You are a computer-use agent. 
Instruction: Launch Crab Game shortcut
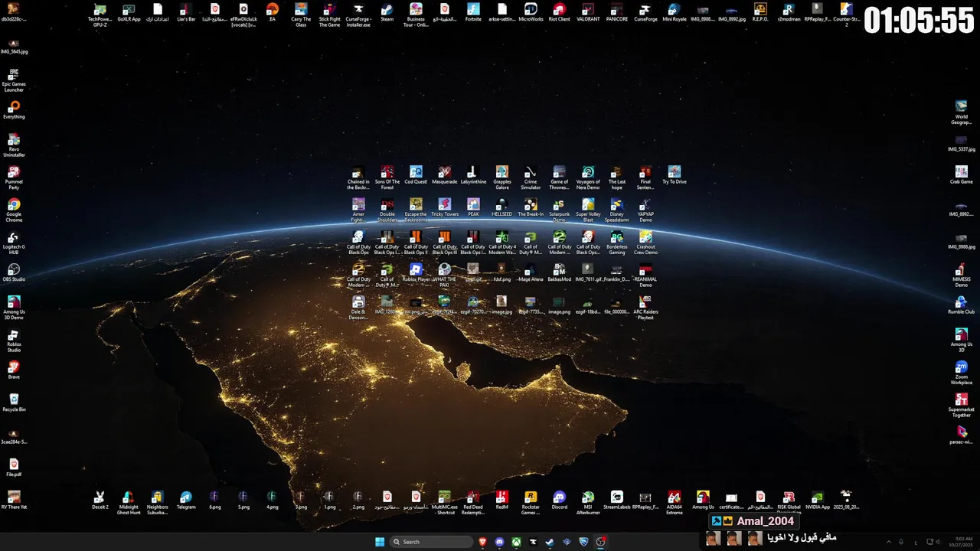point(962,174)
